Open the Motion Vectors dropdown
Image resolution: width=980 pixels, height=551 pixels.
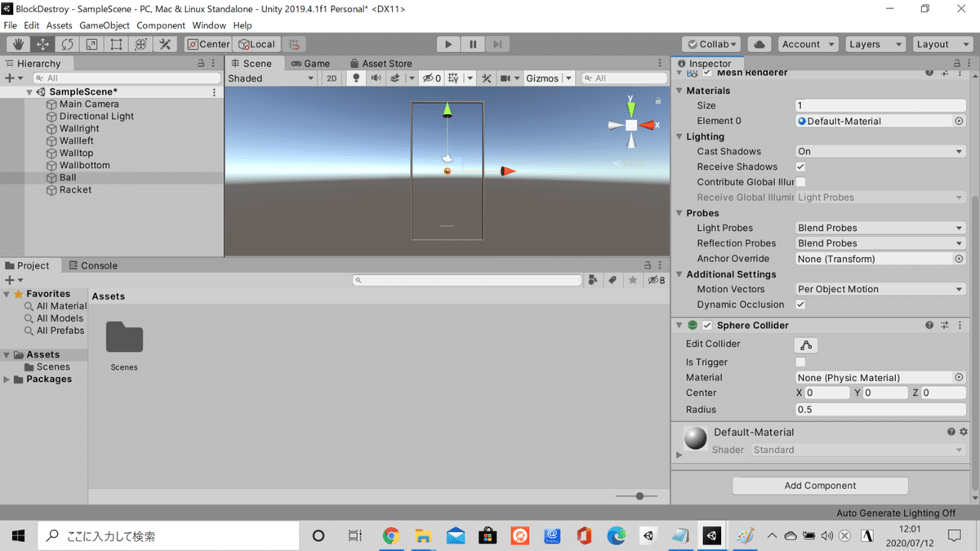click(x=880, y=289)
